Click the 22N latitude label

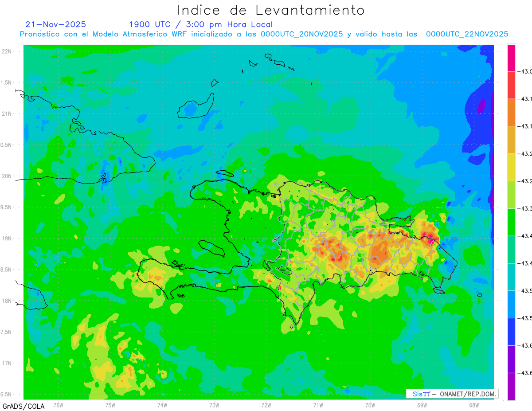pos(7,51)
